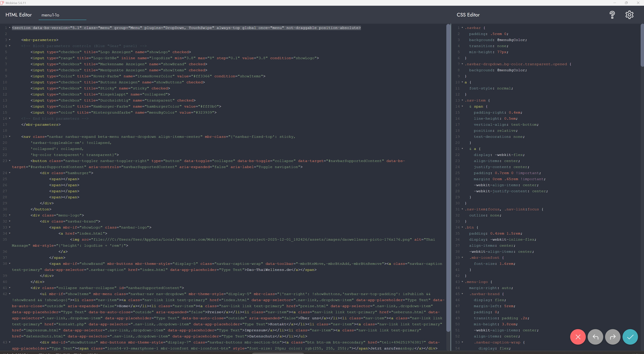
Task: Collapse mbr-parameters fold arrow on line 3
Action: click(x=10, y=40)
